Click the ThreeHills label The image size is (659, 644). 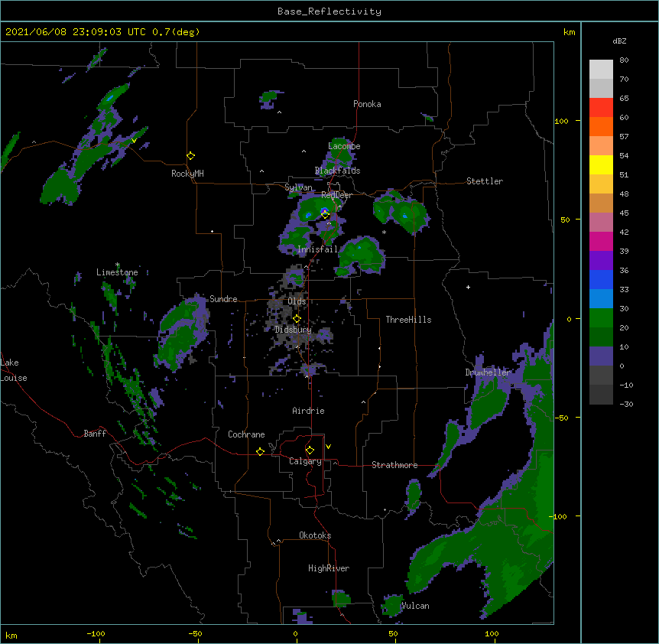point(408,320)
